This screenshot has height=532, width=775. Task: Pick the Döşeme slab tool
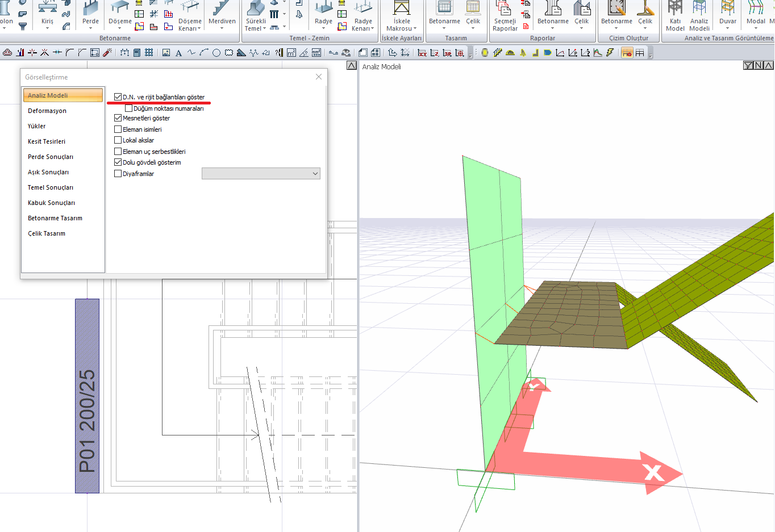(x=120, y=14)
